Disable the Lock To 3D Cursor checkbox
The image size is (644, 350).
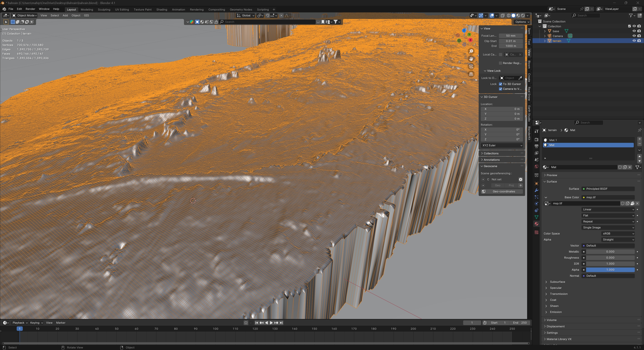tap(500, 84)
